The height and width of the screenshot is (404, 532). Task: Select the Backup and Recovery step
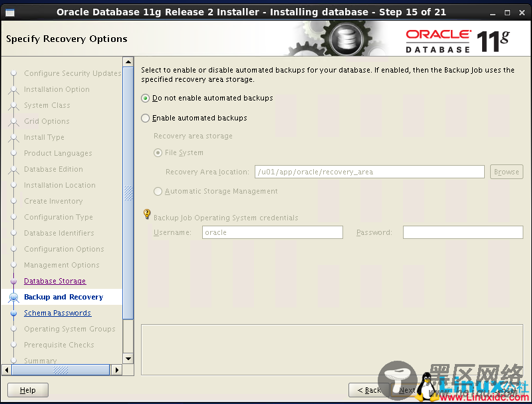pos(63,297)
